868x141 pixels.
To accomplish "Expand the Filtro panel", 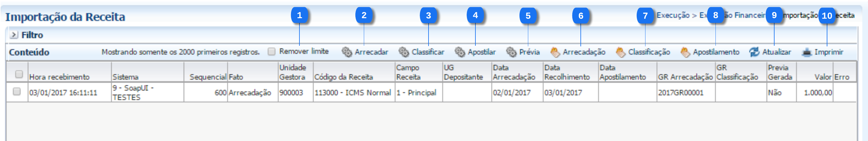I will tap(14, 35).
